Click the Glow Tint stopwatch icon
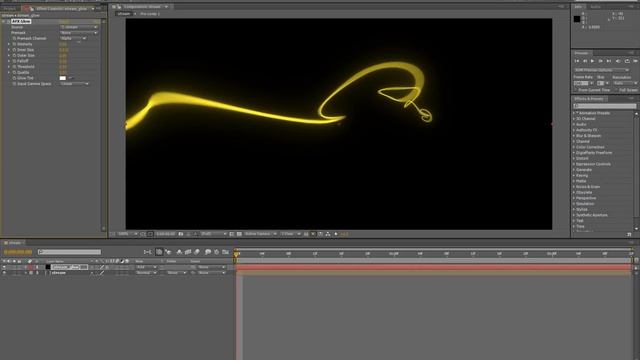Viewport: 640px width, 360px height. [x=14, y=78]
